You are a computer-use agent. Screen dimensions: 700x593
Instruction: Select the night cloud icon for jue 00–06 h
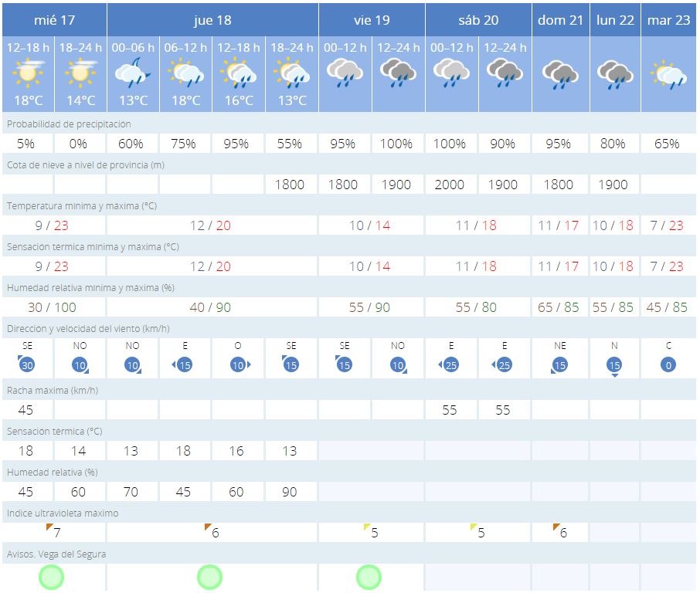[x=133, y=73]
